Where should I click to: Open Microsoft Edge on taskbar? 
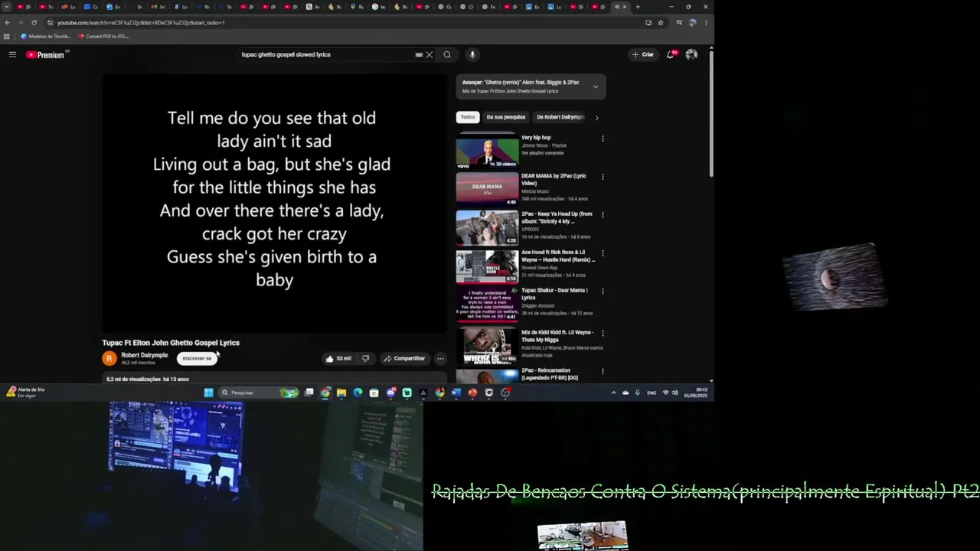pos(358,393)
